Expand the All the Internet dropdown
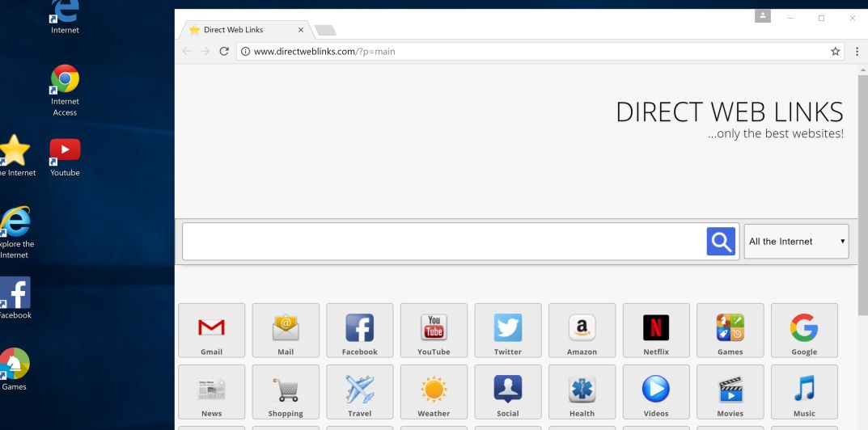The width and height of the screenshot is (868, 430). click(x=796, y=242)
